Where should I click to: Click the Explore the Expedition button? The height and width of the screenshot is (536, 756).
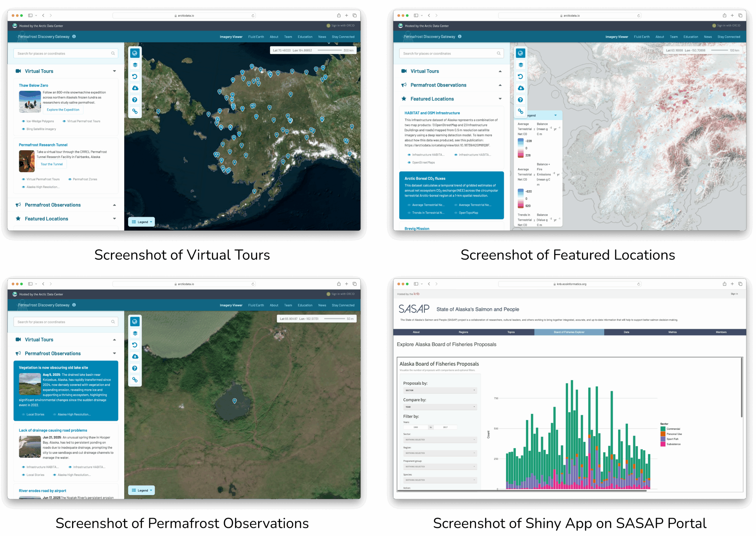[63, 110]
